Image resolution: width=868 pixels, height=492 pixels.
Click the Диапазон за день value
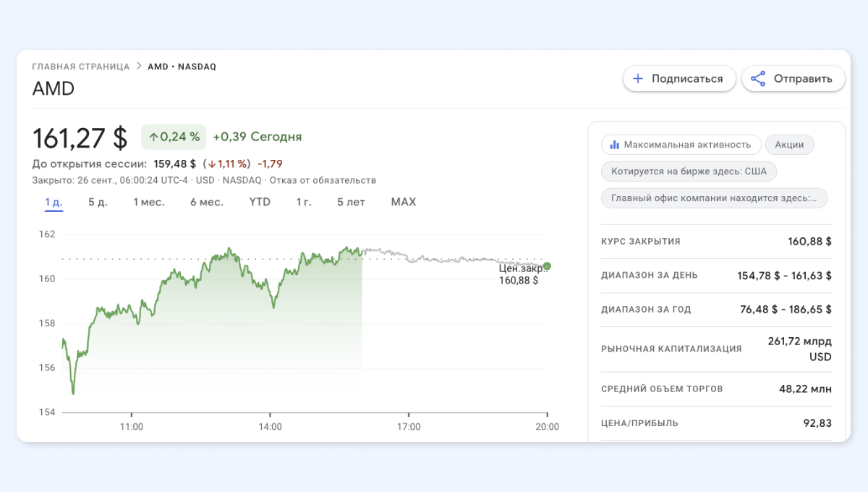pos(785,276)
